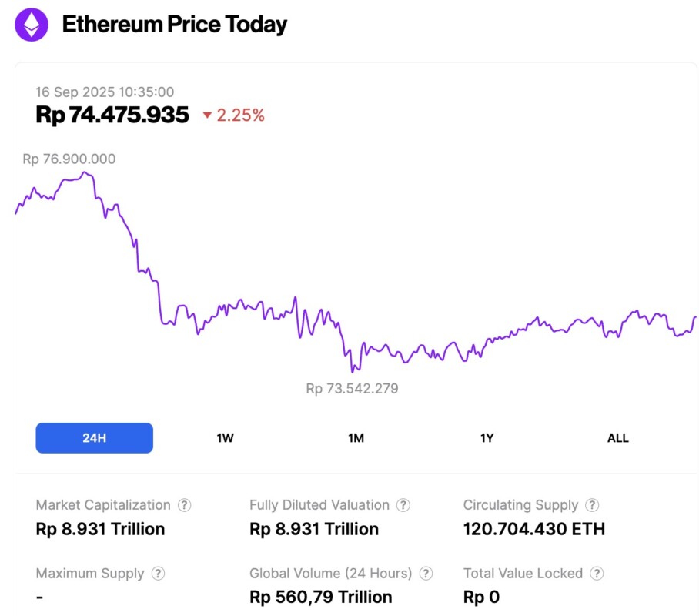Select the 24H chart range tab
Image resolution: width=699 pixels, height=616 pixels.
point(94,438)
